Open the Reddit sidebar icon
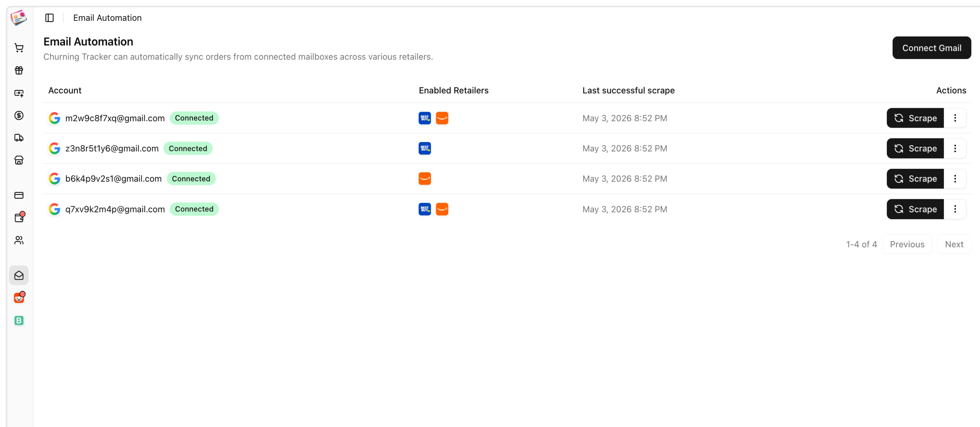Image resolution: width=980 pixels, height=427 pixels. (19, 298)
